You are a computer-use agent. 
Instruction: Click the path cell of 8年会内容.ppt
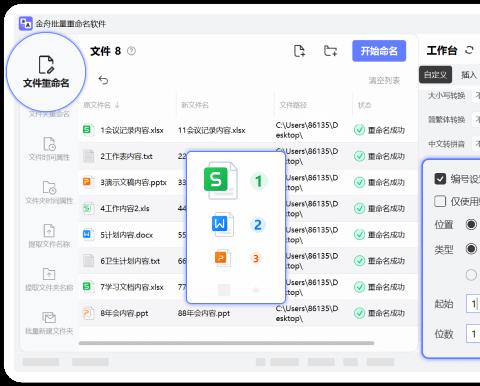307,313
